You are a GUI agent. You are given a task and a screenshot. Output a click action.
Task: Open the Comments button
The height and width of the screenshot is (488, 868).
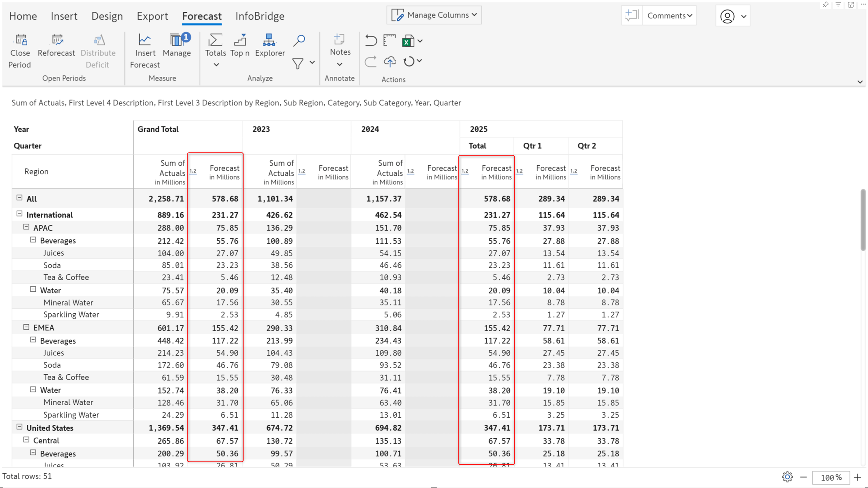point(669,15)
